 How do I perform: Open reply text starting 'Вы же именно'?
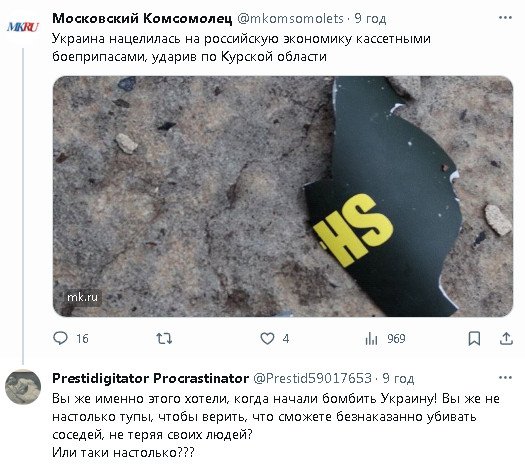click(x=276, y=425)
